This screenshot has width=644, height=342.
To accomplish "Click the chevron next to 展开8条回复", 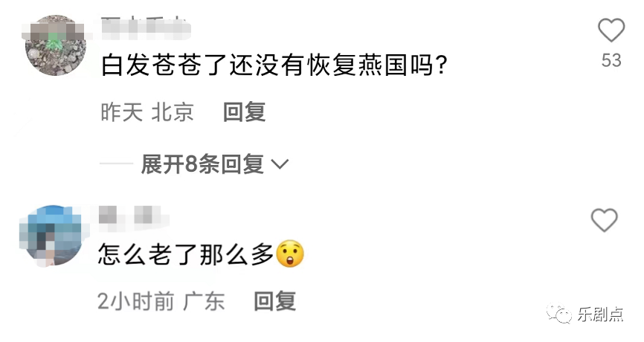I will click(x=280, y=164).
